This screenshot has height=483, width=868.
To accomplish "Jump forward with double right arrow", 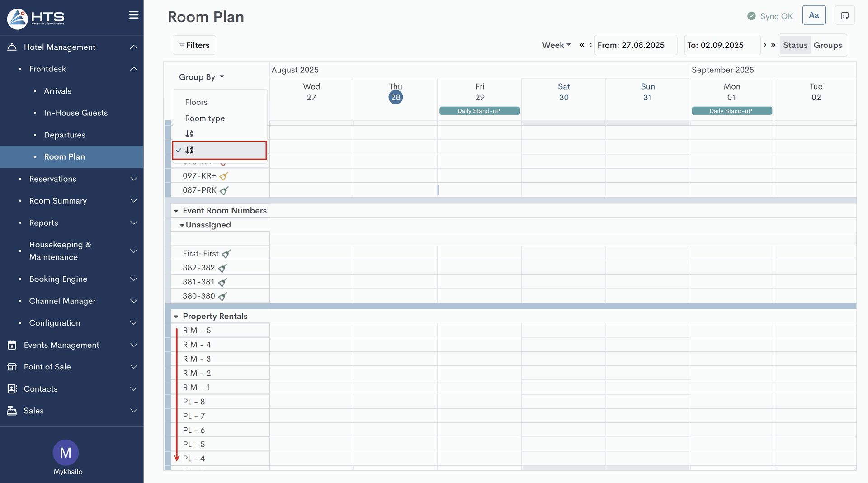I will pyautogui.click(x=774, y=45).
